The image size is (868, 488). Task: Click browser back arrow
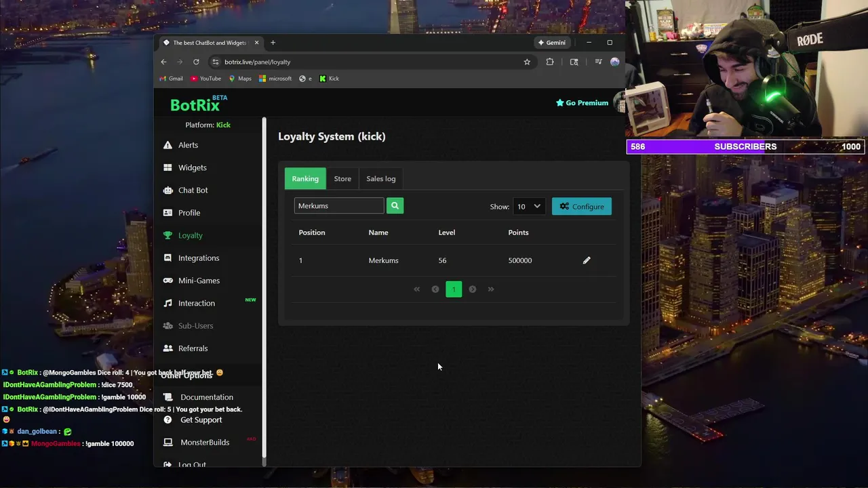163,62
